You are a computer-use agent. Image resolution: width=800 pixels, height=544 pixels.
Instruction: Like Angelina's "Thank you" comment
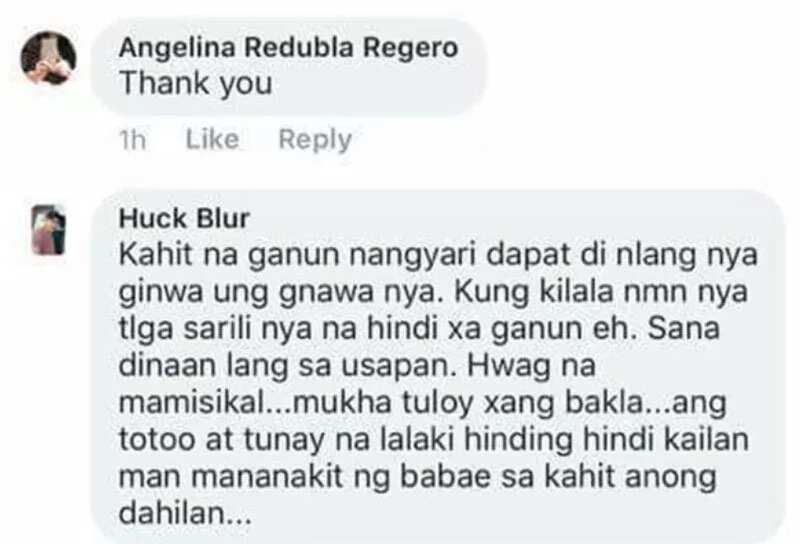(212, 139)
